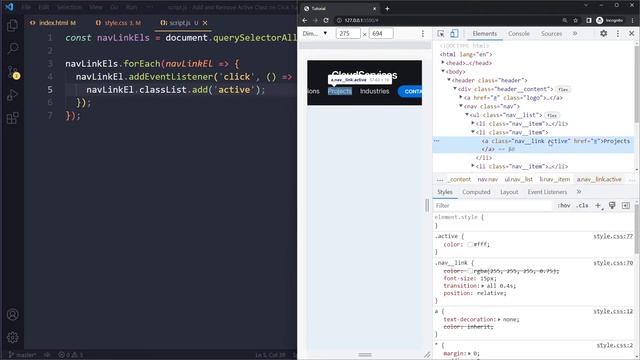Switch to Console tab in DevTools
This screenshot has width=640, height=360.
point(519,34)
